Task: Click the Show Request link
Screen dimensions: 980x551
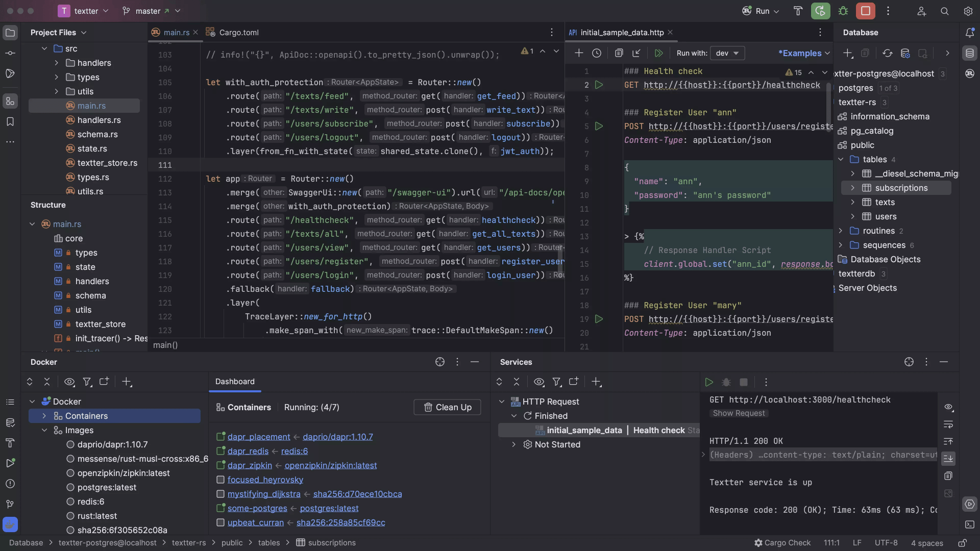Action: click(739, 413)
